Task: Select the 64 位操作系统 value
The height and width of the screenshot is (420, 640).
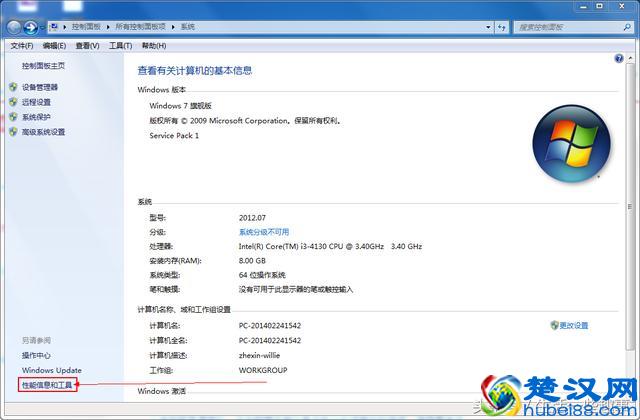Action: point(262,275)
